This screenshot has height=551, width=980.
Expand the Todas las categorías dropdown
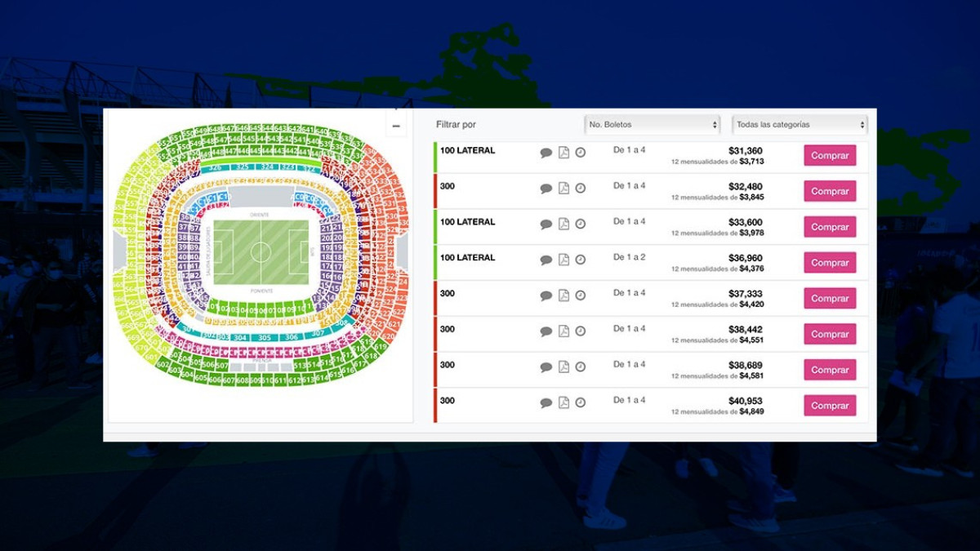click(800, 125)
